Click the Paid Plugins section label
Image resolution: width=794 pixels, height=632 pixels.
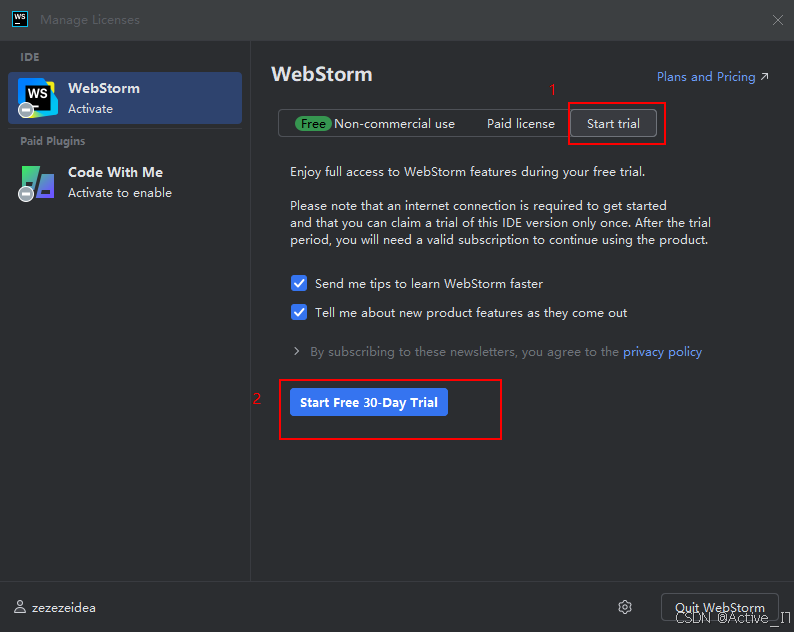click(53, 141)
